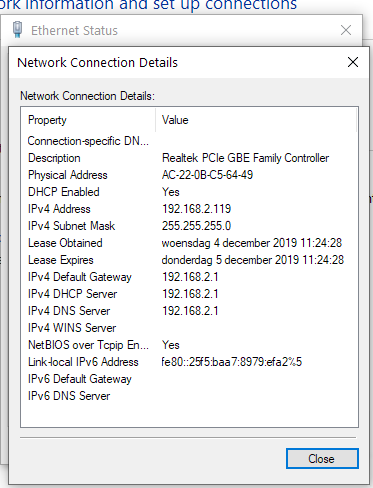
Task: Select the Lease Obtained row
Action: click(x=189, y=243)
